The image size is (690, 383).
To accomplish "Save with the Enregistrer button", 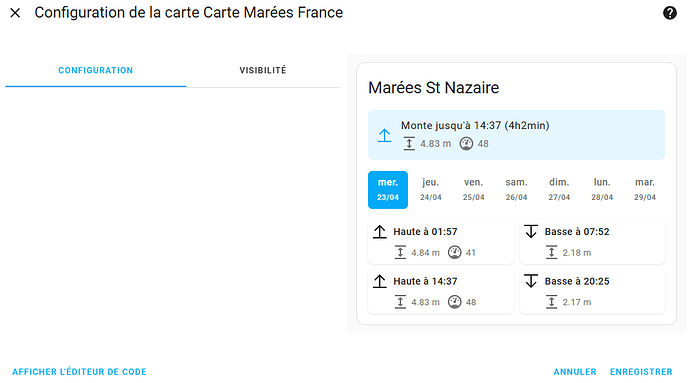I will click(641, 372).
